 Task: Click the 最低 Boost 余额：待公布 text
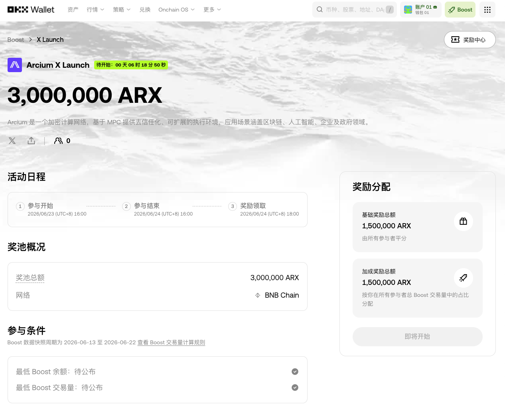coord(56,372)
